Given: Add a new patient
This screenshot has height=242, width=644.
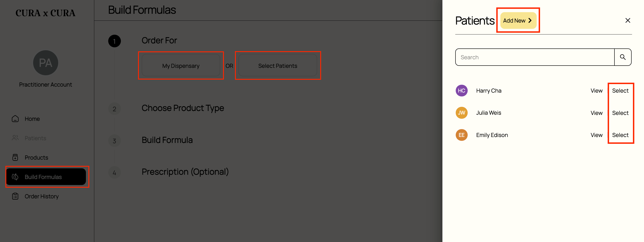Looking at the screenshot, I should pos(518,21).
